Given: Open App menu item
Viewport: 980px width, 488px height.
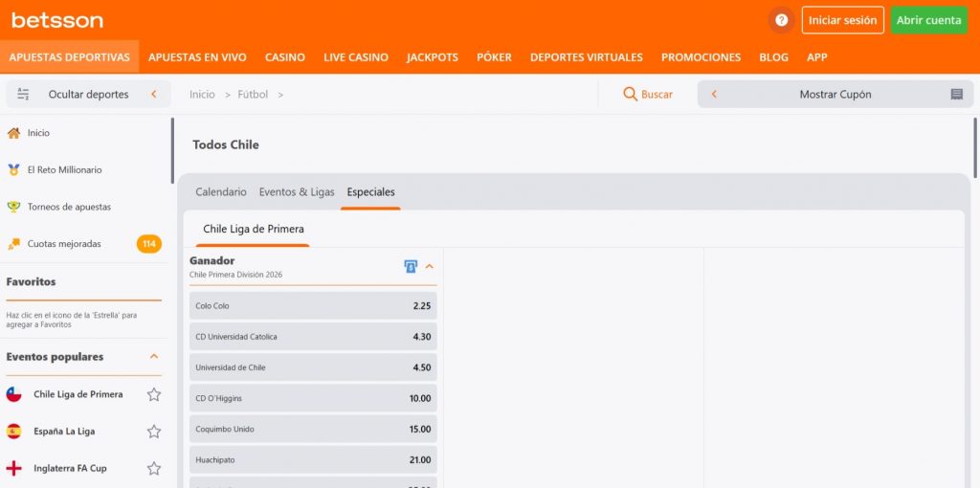Looking at the screenshot, I should (x=817, y=56).
